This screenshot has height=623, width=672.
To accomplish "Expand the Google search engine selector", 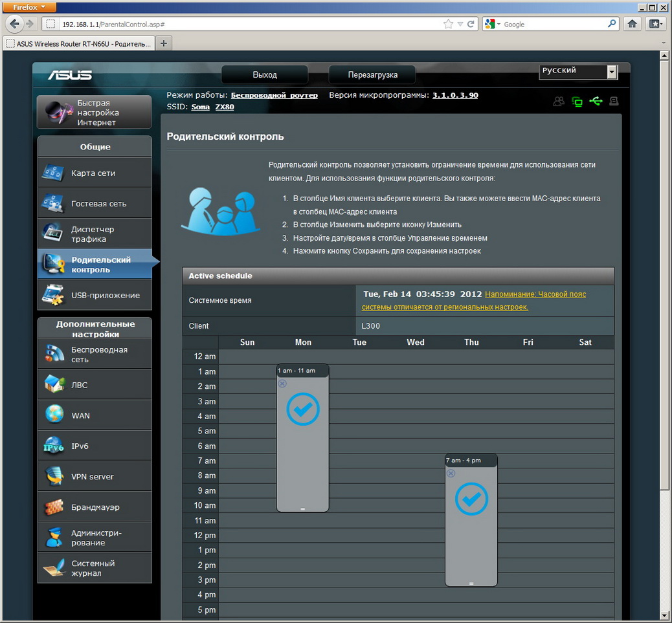I will [x=493, y=24].
